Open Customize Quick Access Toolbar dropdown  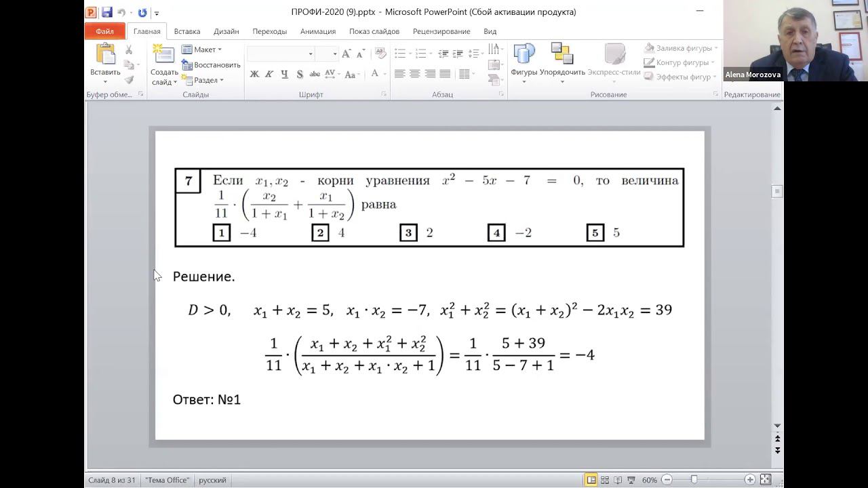157,13
